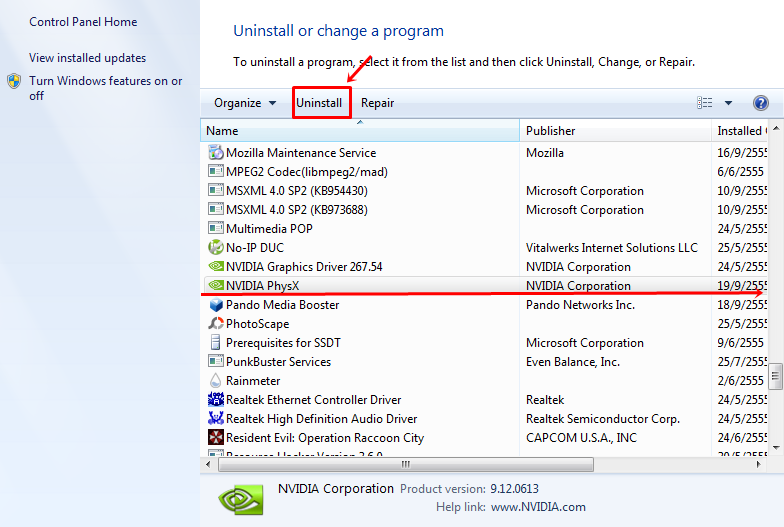Click the shield icon next to Windows features
The height and width of the screenshot is (527, 784).
pos(14,81)
